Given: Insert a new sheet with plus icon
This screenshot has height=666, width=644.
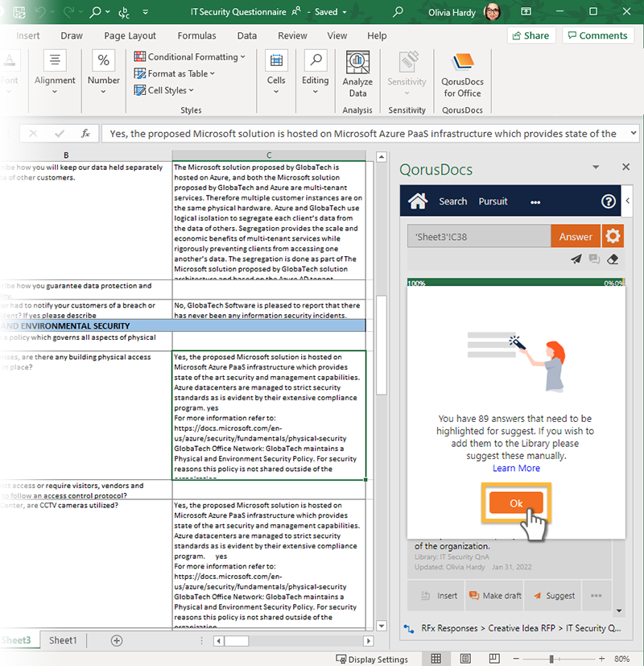Looking at the screenshot, I should [x=117, y=640].
